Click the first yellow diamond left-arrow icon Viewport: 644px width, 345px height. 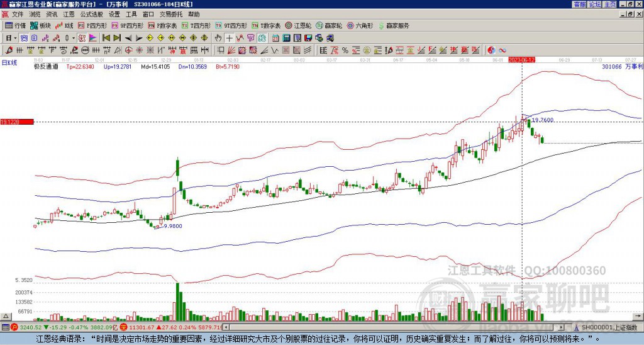[x=150, y=38]
